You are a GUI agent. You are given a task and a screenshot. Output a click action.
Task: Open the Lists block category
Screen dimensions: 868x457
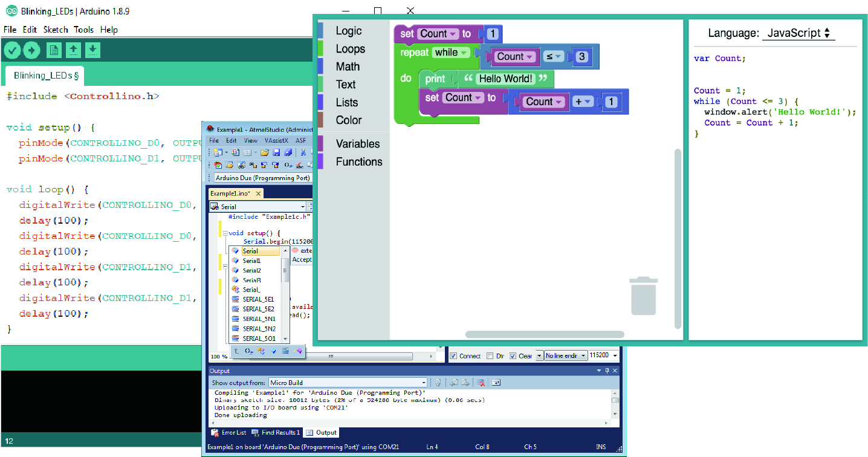pos(347,103)
